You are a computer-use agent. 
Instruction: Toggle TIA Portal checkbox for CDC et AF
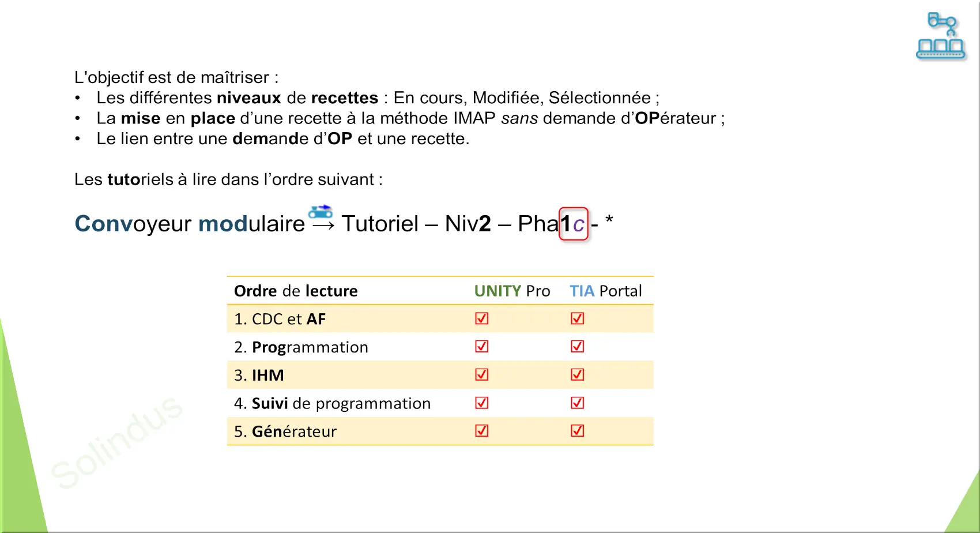tap(578, 318)
